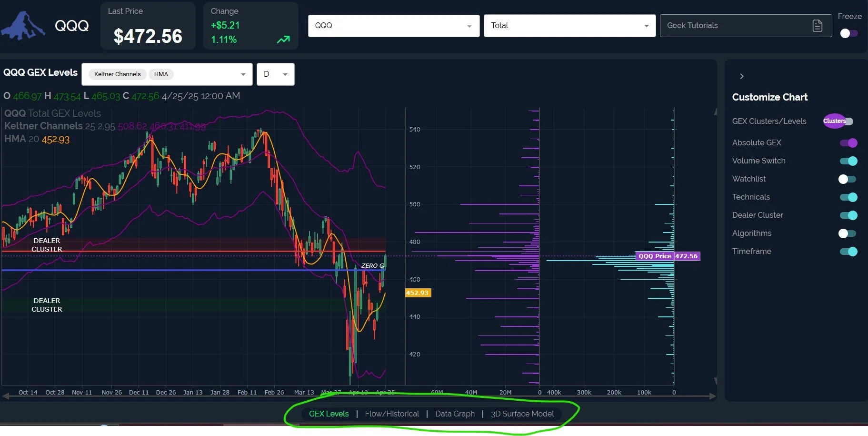Image resolution: width=868 pixels, height=436 pixels.
Task: Turn off the Technicals toggle
Action: 848,197
